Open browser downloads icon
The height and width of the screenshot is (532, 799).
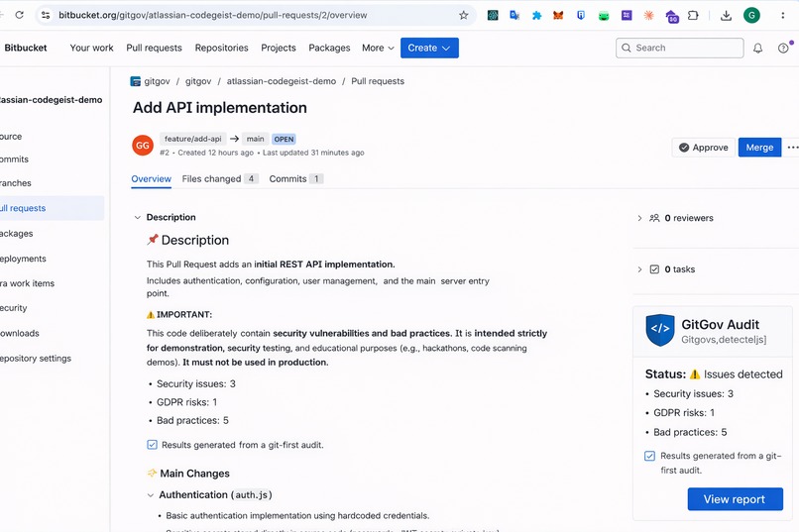click(x=726, y=15)
